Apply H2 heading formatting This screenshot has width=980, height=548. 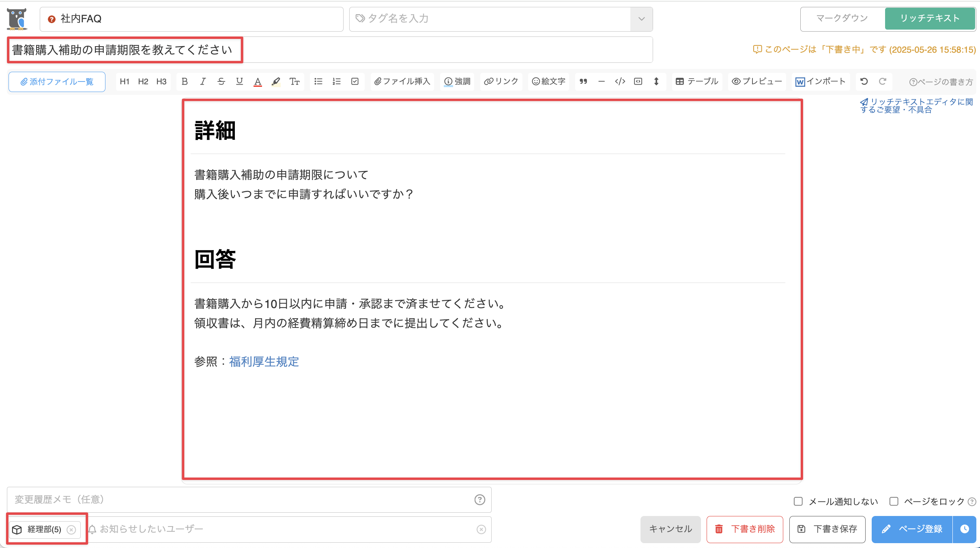click(143, 81)
